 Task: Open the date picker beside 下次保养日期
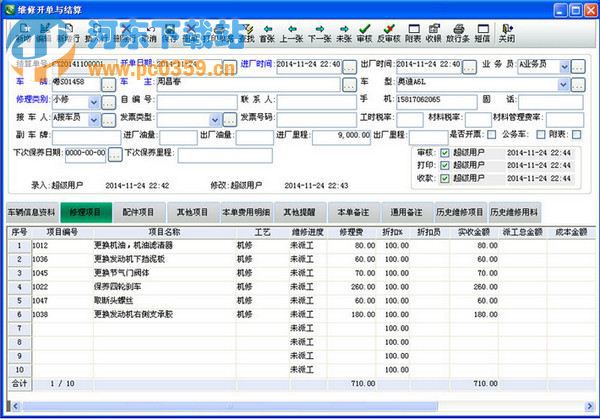click(115, 155)
